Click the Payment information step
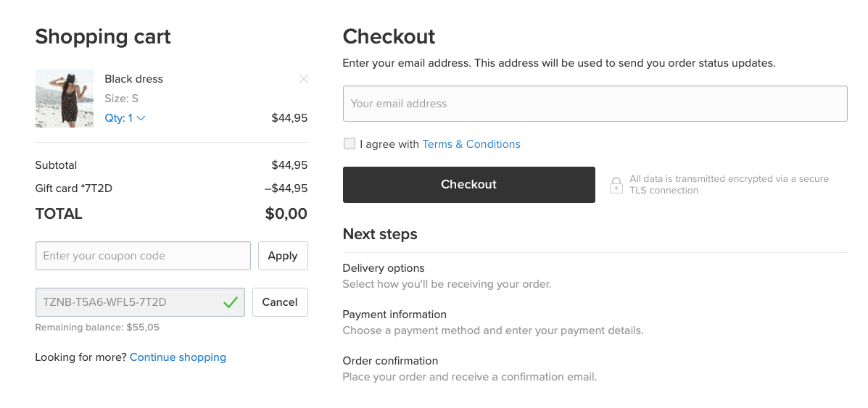This screenshot has height=408, width=868. coord(394,315)
